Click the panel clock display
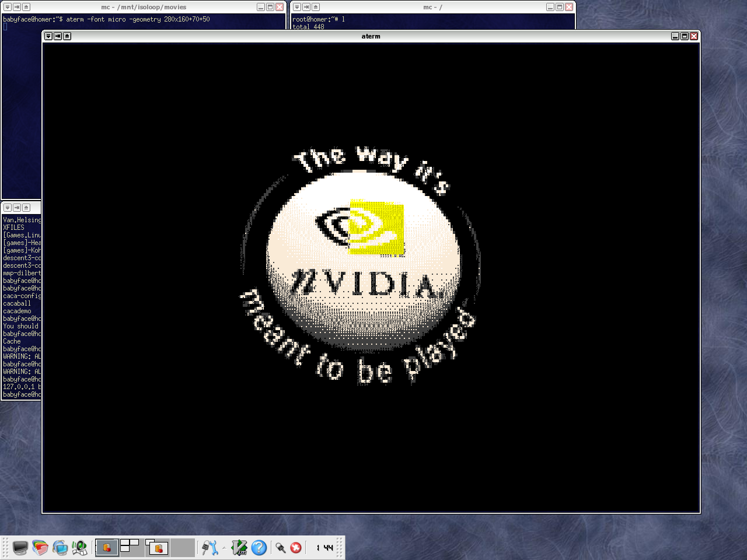This screenshot has height=560, width=747. (324, 548)
